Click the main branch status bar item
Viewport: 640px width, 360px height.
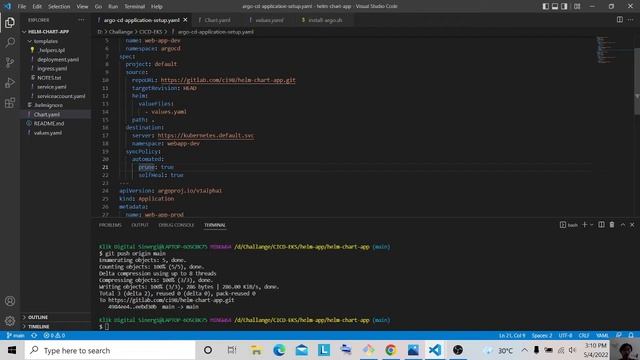point(16,336)
